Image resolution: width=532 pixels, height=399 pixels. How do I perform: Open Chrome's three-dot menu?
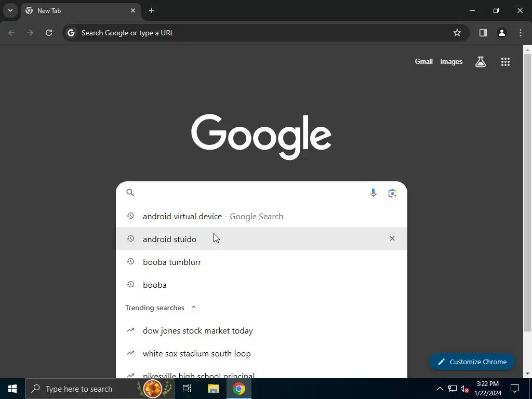pyautogui.click(x=521, y=33)
